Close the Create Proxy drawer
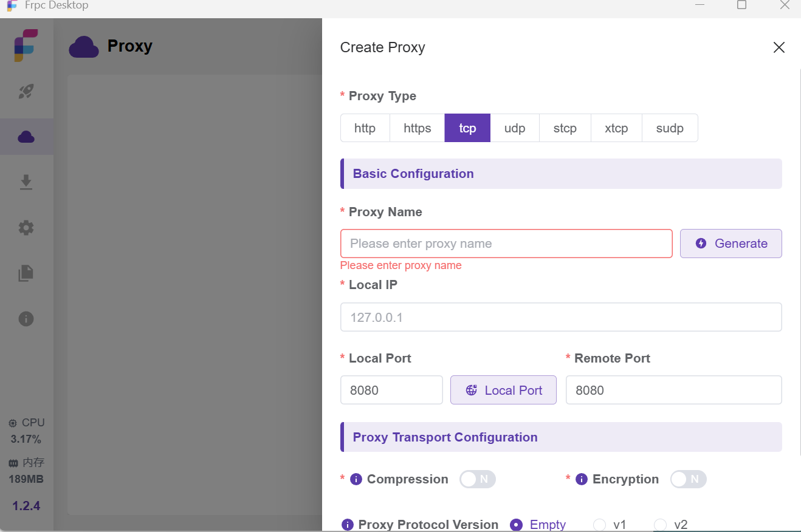 779,47
